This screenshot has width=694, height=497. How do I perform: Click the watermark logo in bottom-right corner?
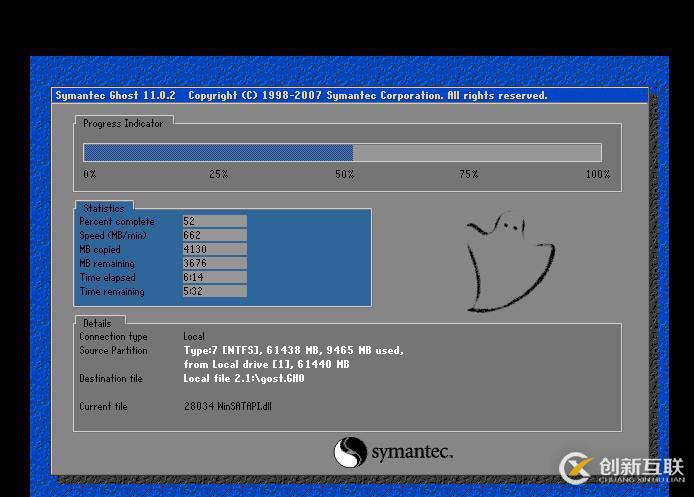click(621, 469)
